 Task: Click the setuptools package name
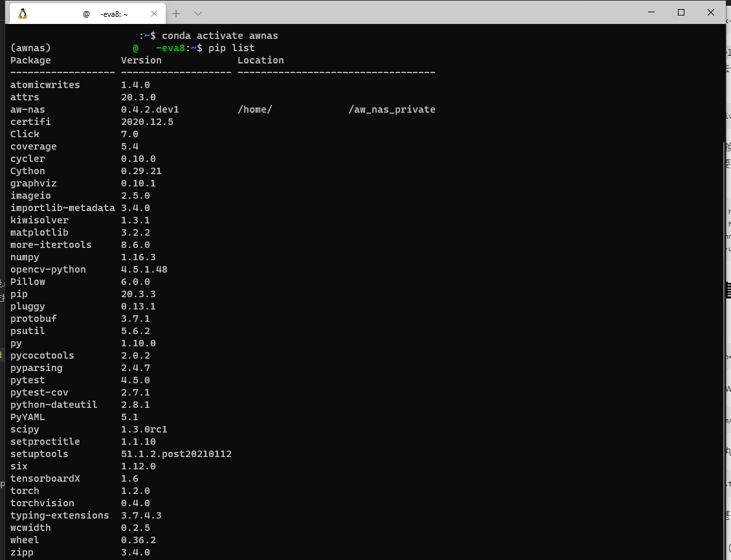39,454
